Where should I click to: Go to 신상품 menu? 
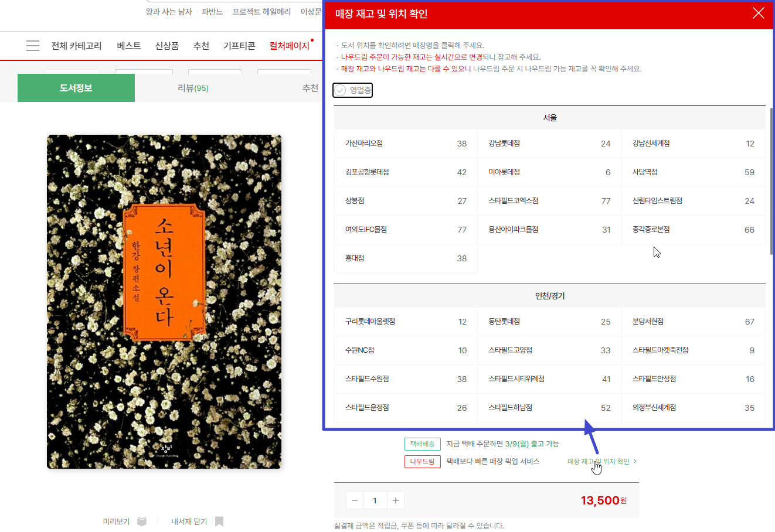167,46
